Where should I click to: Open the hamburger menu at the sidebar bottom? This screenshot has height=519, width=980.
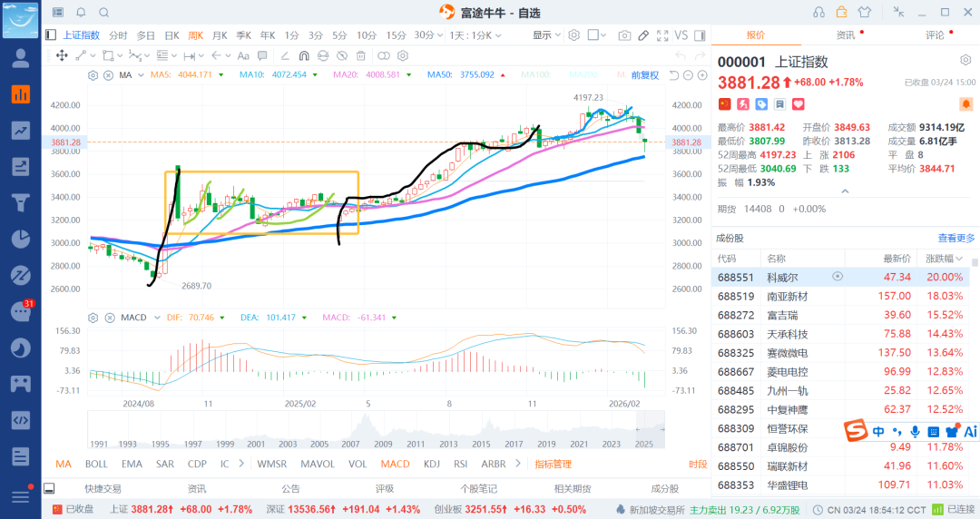pos(21,496)
